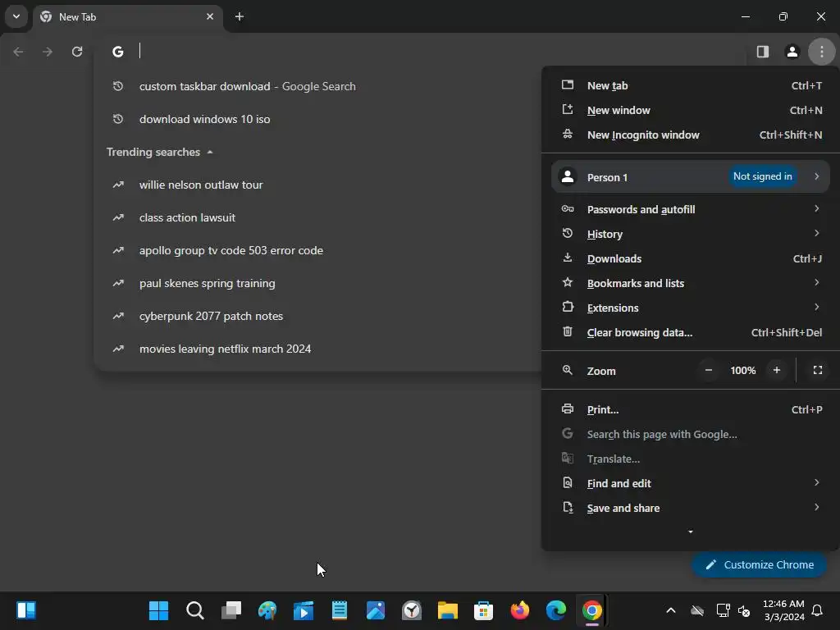The width and height of the screenshot is (840, 630).
Task: Open New Incognito window menu entry
Action: tap(691, 135)
